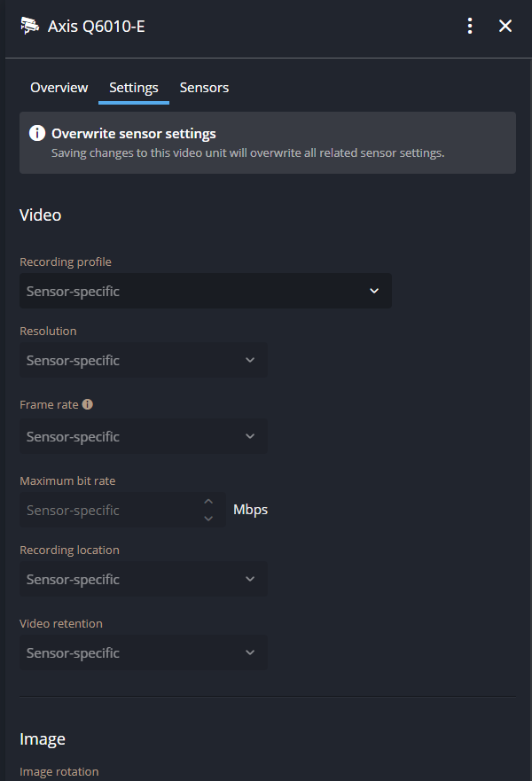The image size is (532, 781).
Task: Click the chevron on the Resolution dropdown
Action: 251,360
